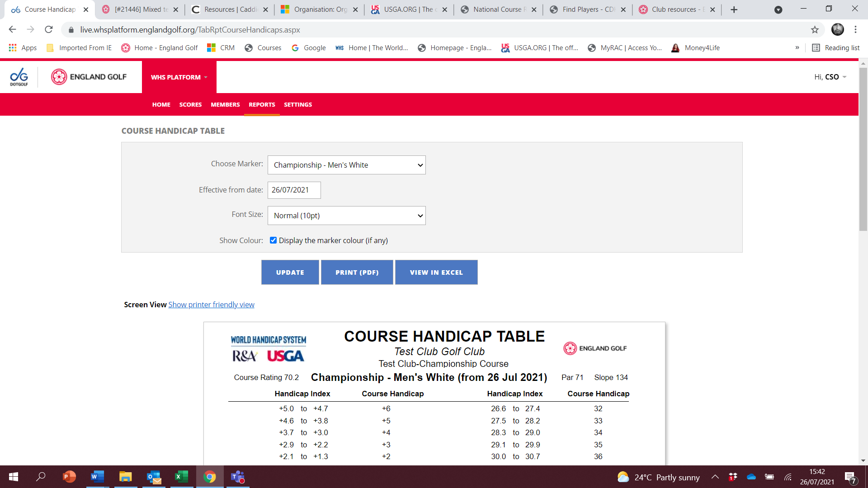Open the Hi, CSO user menu
Viewport: 868px width, 488px height.
pyautogui.click(x=830, y=77)
